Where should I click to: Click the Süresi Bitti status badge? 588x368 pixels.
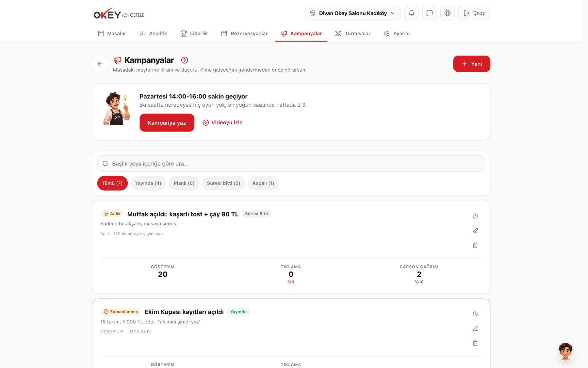256,214
